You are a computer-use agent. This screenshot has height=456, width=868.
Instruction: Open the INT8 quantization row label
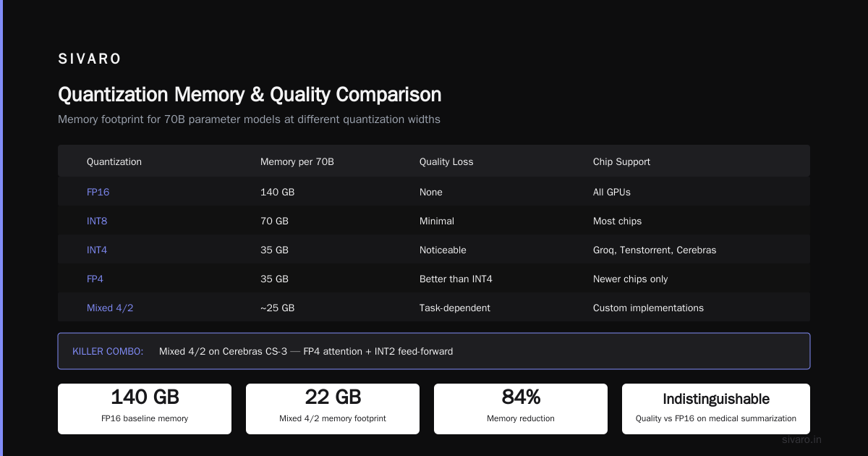click(x=97, y=221)
